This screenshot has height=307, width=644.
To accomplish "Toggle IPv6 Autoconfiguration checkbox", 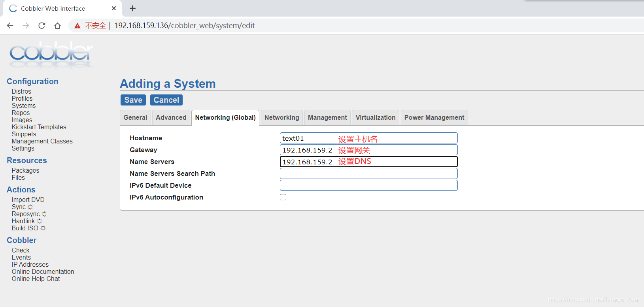I will click(x=283, y=197).
